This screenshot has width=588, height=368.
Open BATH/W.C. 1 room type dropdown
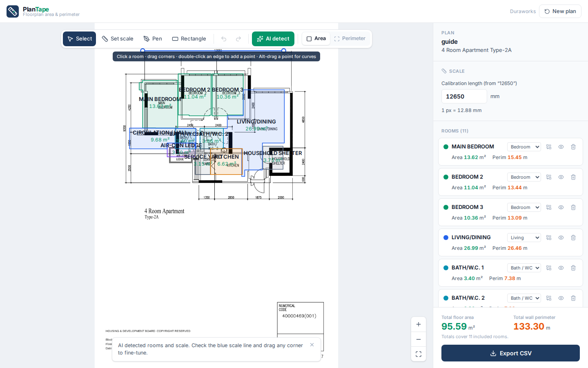tap(524, 268)
